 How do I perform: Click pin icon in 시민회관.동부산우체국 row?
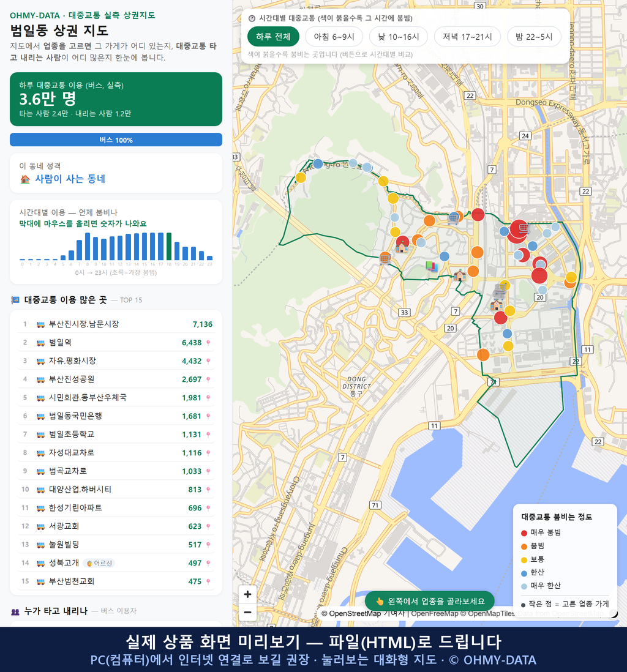[x=208, y=398]
